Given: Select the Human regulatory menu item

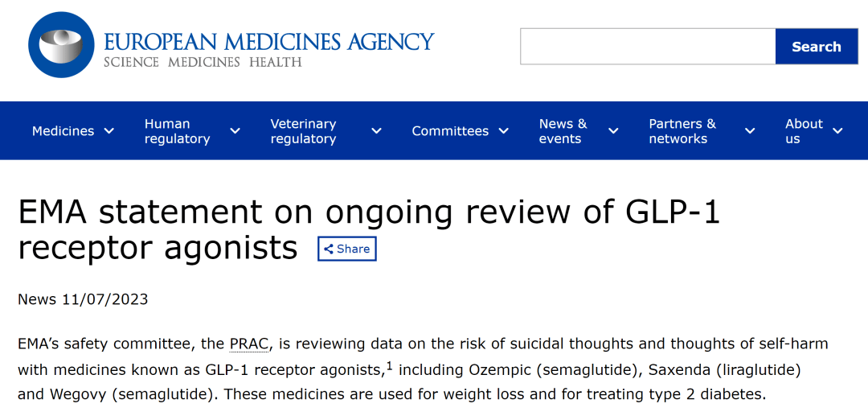Looking at the screenshot, I should coord(177,131).
